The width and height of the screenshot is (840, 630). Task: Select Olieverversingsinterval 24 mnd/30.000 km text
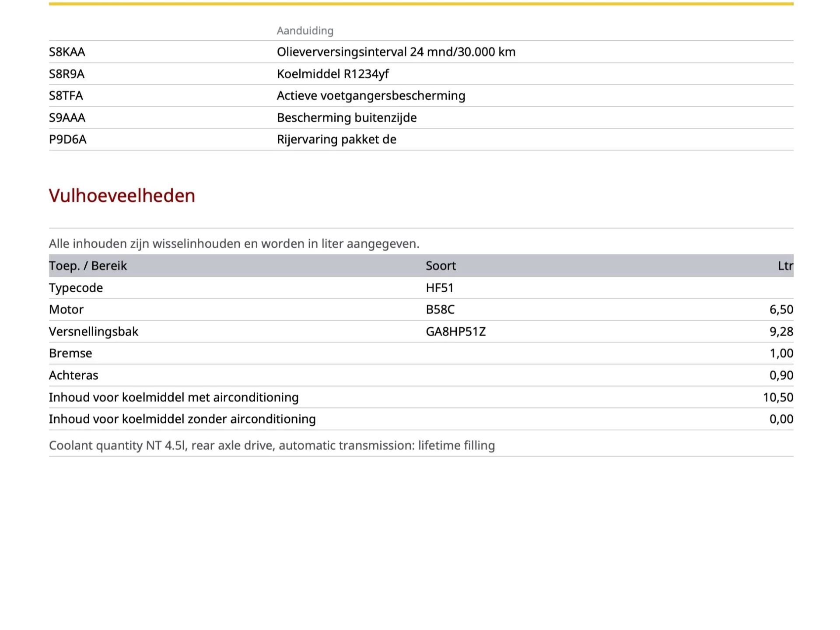[x=396, y=52]
